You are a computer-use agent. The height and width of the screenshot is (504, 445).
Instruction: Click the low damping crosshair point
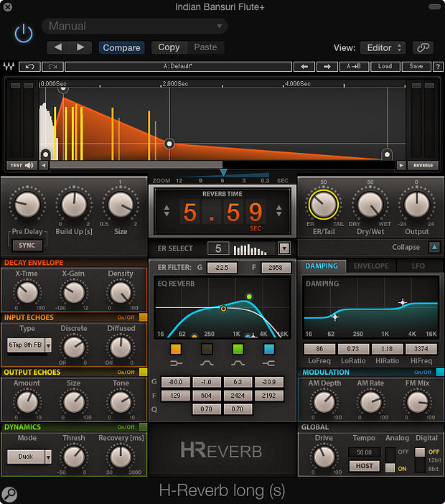coord(334,317)
